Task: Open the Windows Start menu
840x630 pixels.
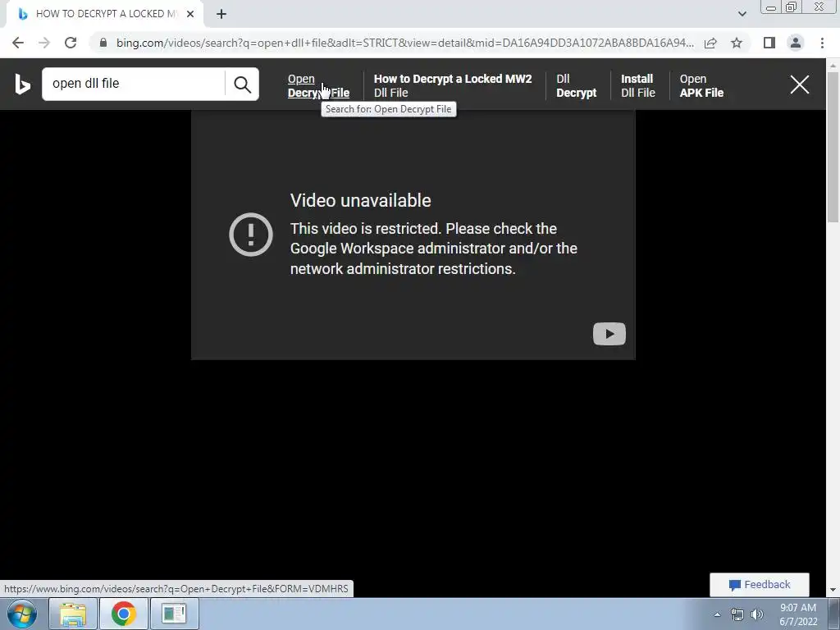Action: pyautogui.click(x=22, y=614)
